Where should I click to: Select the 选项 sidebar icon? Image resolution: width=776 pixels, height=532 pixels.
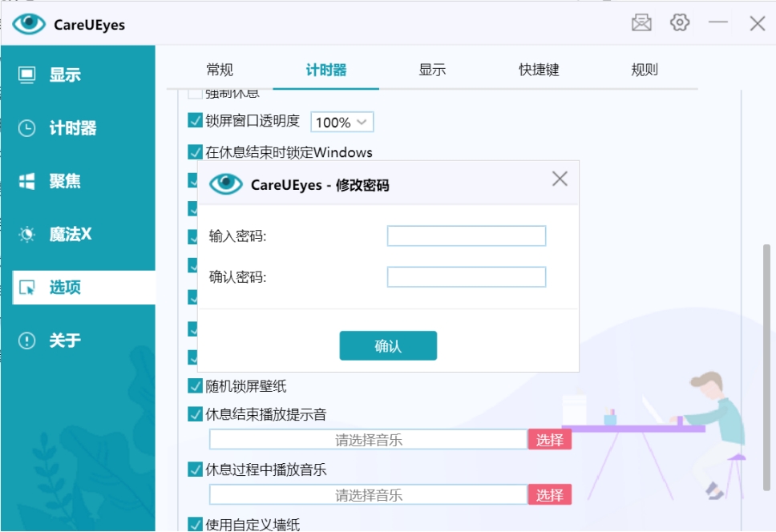[x=27, y=288]
